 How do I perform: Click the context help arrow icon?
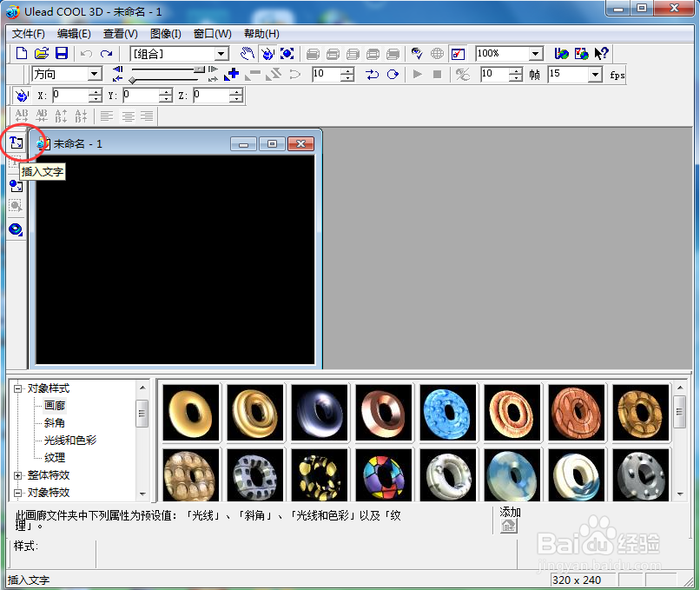[x=601, y=54]
